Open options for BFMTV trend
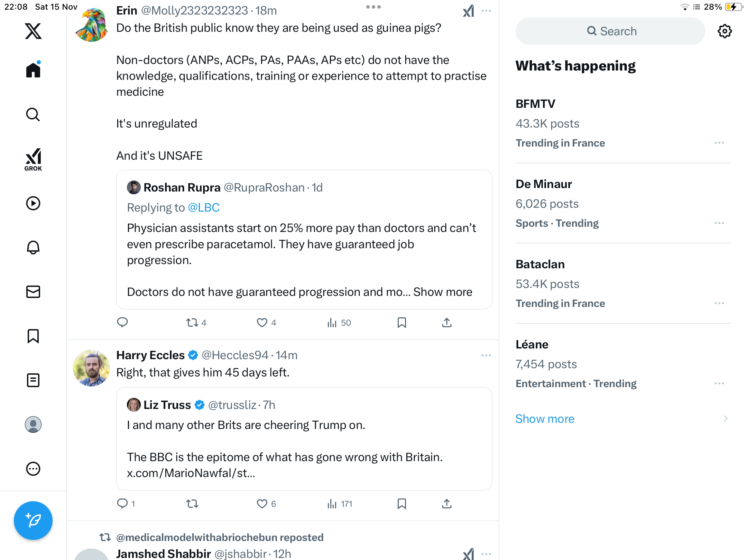The height and width of the screenshot is (560, 747). pos(719,143)
